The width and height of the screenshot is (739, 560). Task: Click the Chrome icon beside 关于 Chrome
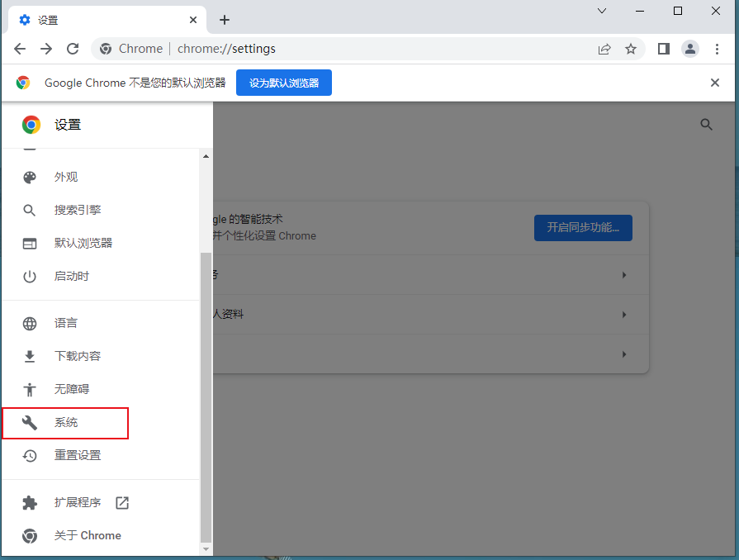point(30,536)
